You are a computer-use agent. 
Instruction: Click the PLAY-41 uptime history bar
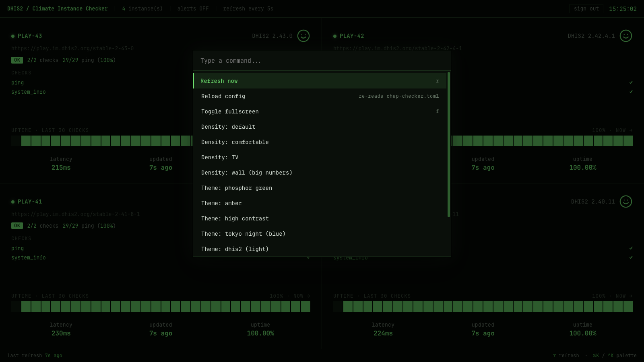161,306
